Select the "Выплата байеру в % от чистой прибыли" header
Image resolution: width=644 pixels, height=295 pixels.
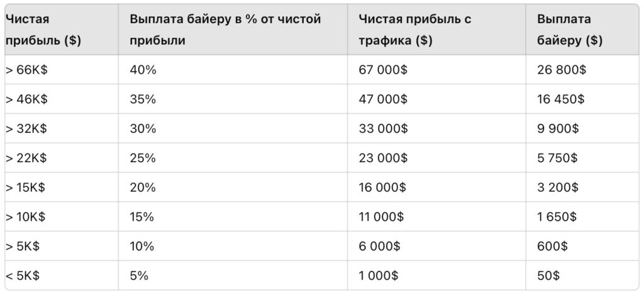point(233,30)
